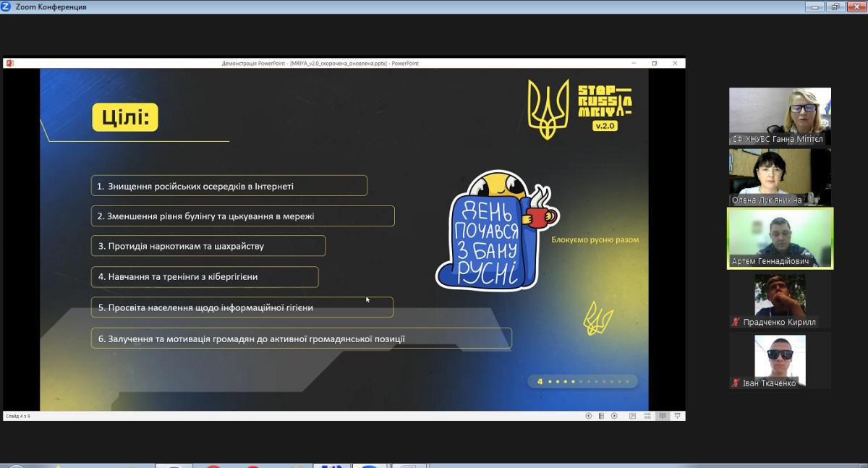Click muted mic icon beside Прадченко Кирилл
The image size is (868, 468).
pos(736,322)
